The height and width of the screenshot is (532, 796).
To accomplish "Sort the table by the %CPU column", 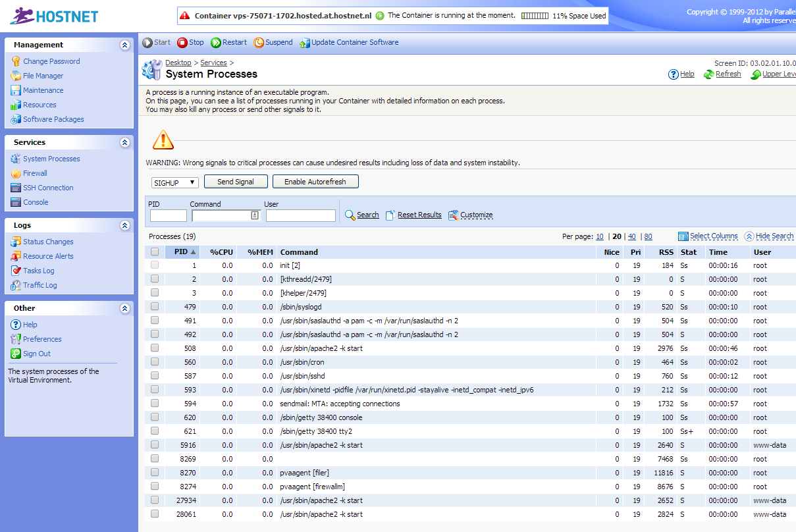I will click(x=221, y=252).
